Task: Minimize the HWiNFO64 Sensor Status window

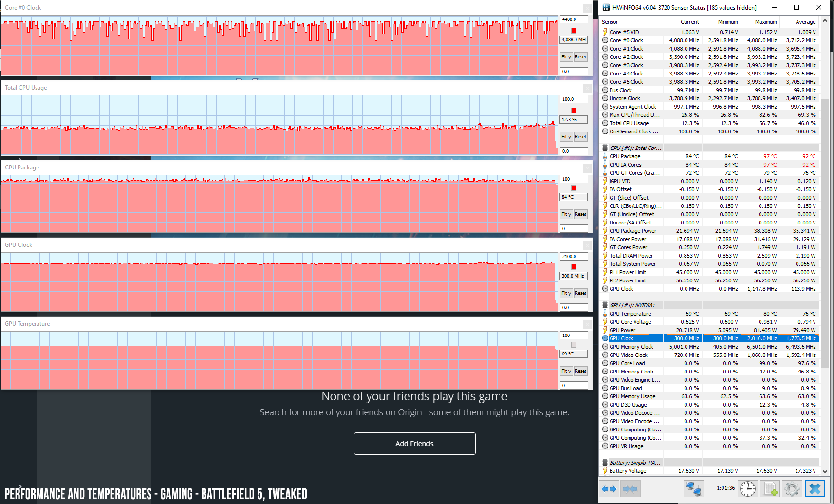Action: click(x=774, y=7)
